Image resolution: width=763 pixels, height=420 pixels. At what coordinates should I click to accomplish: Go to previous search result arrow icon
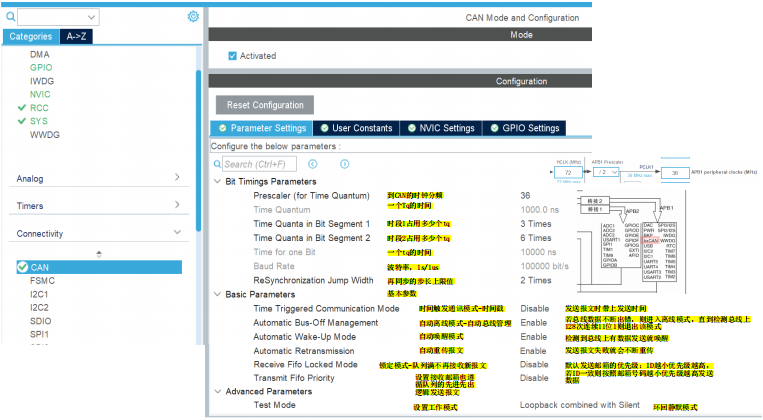[312, 164]
